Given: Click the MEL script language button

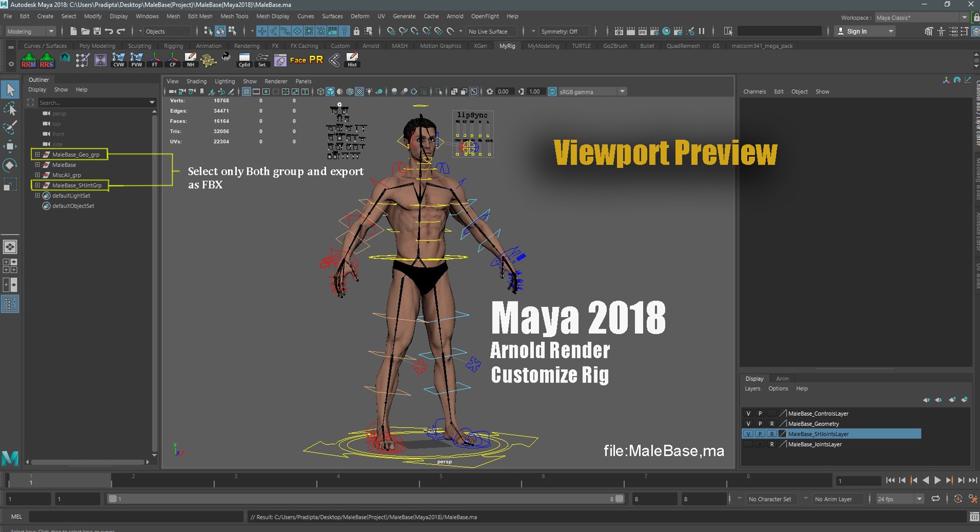Looking at the screenshot, I should 16,517.
